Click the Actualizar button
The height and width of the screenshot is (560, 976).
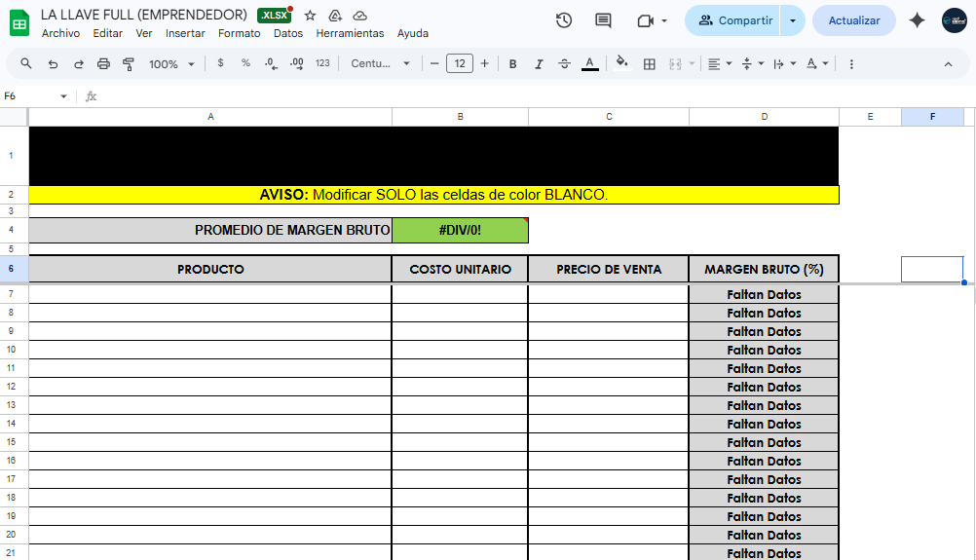(x=853, y=20)
